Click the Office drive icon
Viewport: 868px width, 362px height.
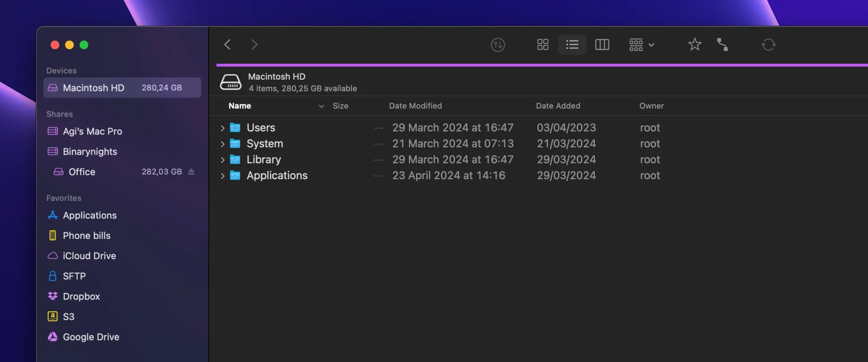point(59,172)
